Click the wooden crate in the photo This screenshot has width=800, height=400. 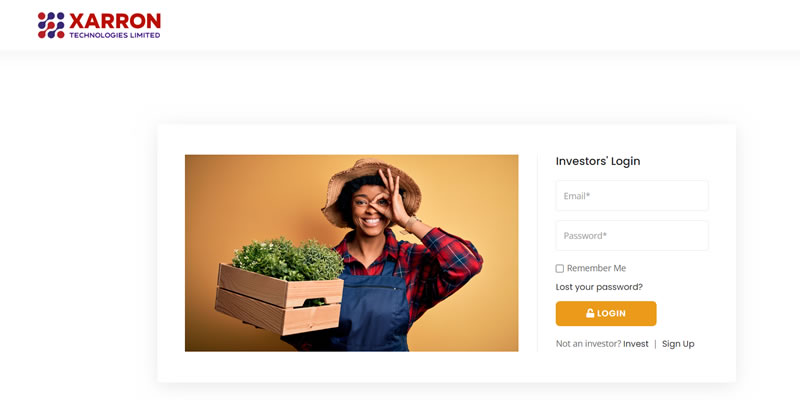coord(279,298)
